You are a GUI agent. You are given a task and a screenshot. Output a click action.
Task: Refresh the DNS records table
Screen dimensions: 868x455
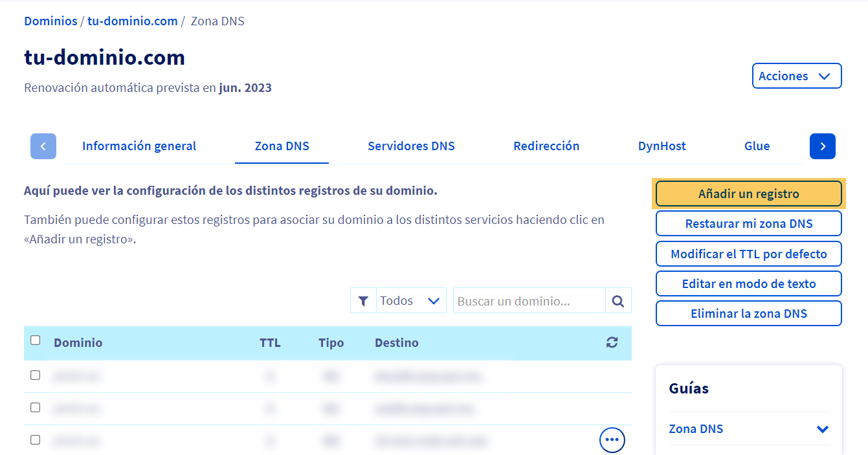click(x=612, y=343)
